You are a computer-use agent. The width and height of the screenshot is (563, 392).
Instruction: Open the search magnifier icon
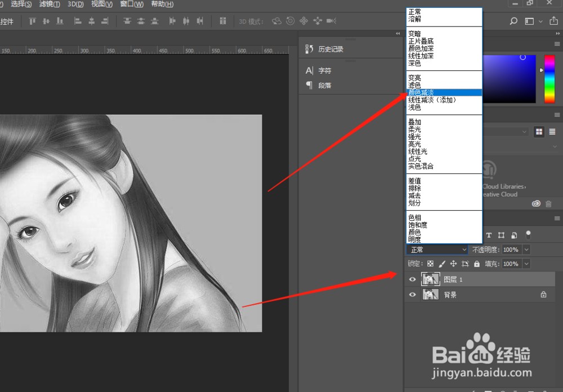point(513,21)
